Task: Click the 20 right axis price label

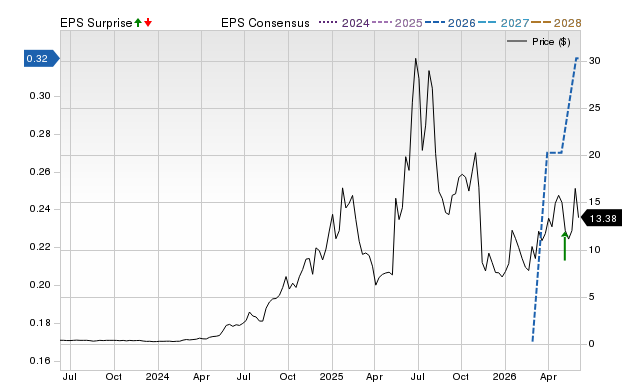Action: coord(594,155)
